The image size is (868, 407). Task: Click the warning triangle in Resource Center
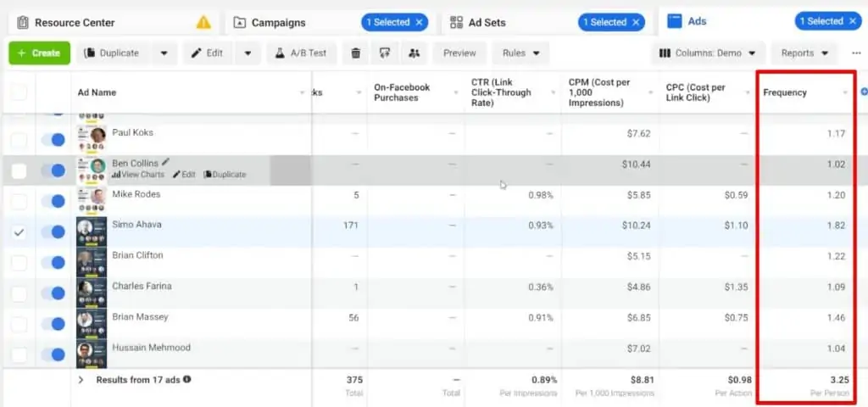[x=203, y=22]
